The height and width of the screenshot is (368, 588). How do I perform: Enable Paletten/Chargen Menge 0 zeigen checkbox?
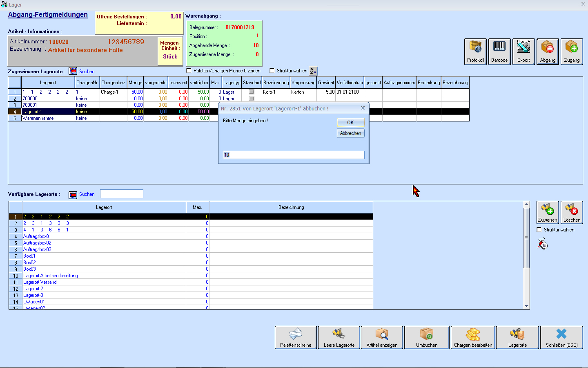pos(189,71)
